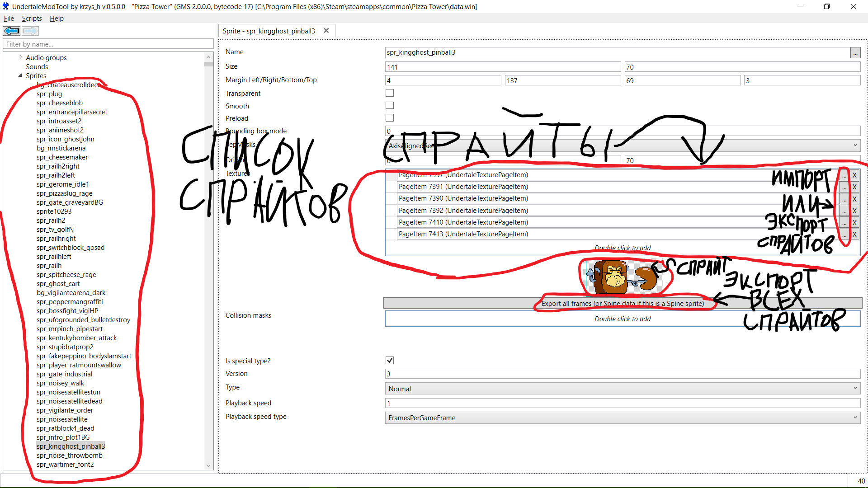Screen dimensions: 868x488
Task: Remove PageItem 7392 with X button
Action: tap(854, 211)
